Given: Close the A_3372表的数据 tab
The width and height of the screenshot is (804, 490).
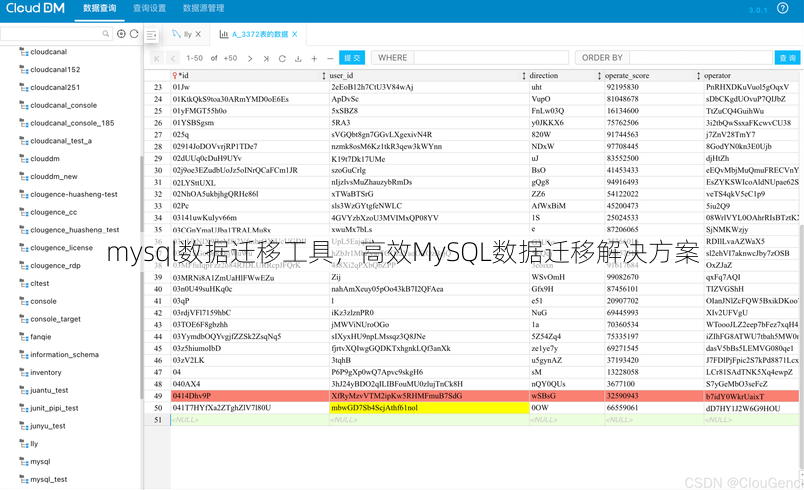Looking at the screenshot, I should 295,34.
